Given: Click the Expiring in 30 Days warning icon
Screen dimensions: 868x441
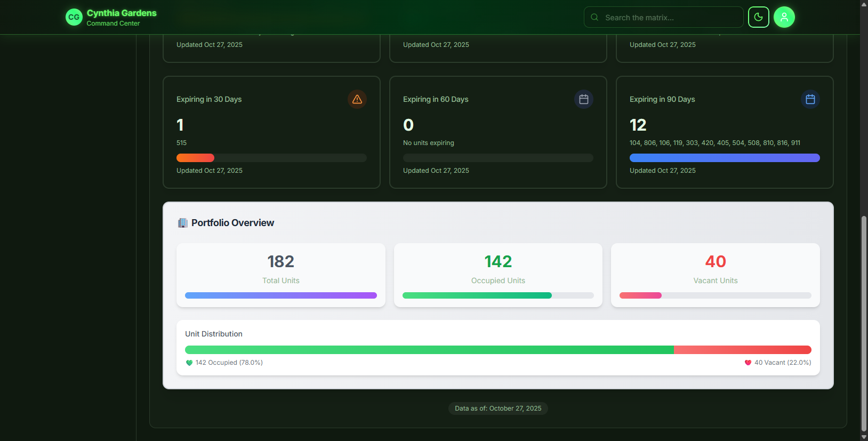Looking at the screenshot, I should [357, 99].
